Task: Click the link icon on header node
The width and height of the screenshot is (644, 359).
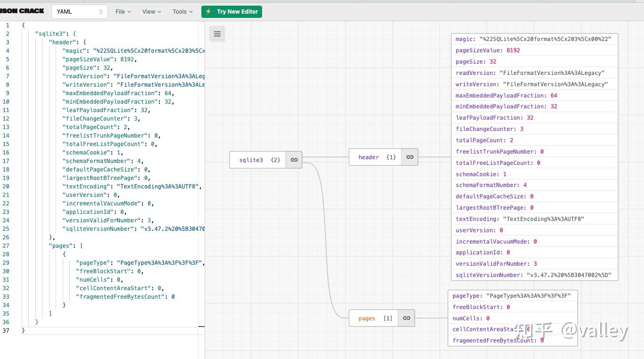Action: point(410,157)
